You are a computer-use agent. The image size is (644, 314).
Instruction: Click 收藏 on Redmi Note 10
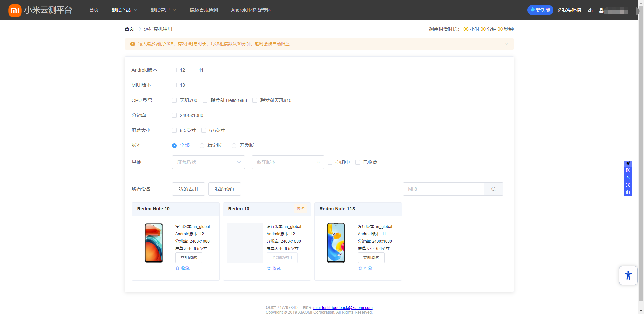(x=185, y=268)
